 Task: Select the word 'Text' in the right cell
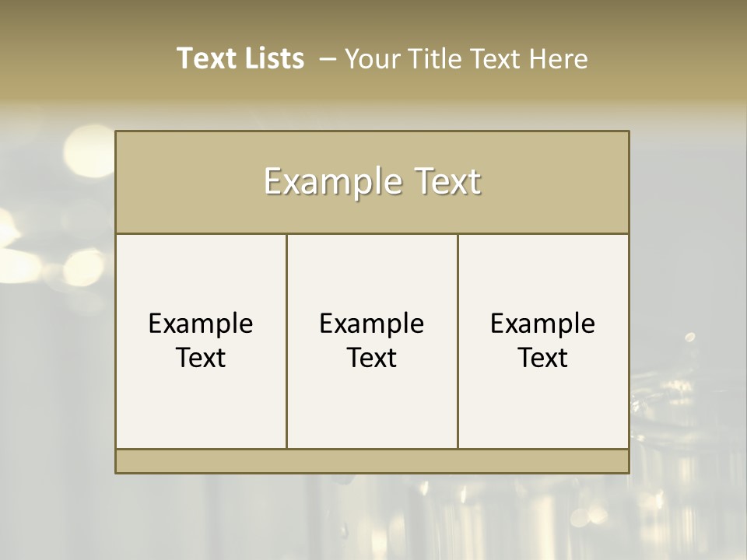click(542, 358)
